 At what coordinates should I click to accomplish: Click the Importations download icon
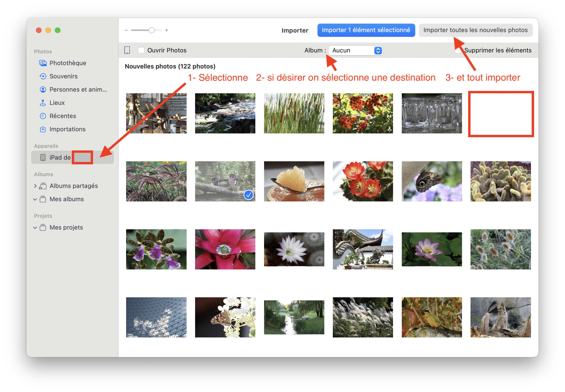click(43, 129)
